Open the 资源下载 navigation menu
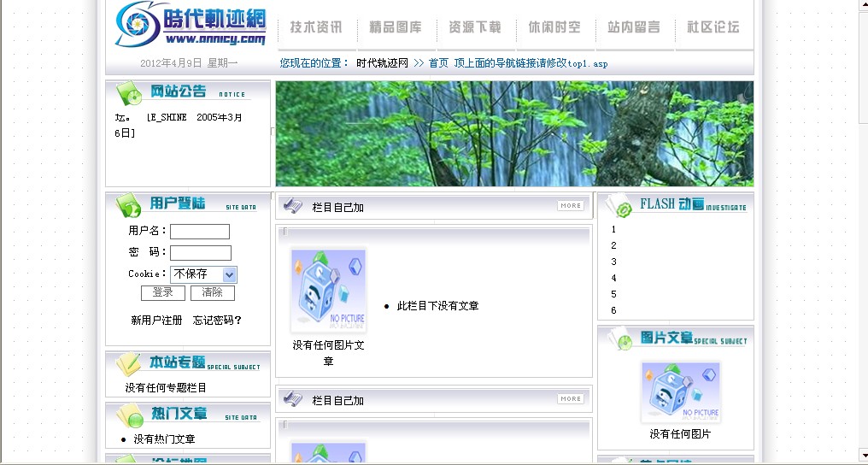The image size is (868, 465). point(475,27)
